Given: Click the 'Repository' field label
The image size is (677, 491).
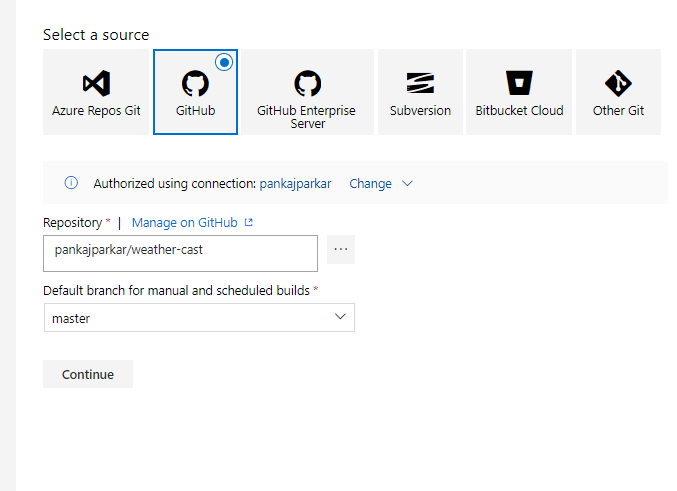Looking at the screenshot, I should [73, 222].
